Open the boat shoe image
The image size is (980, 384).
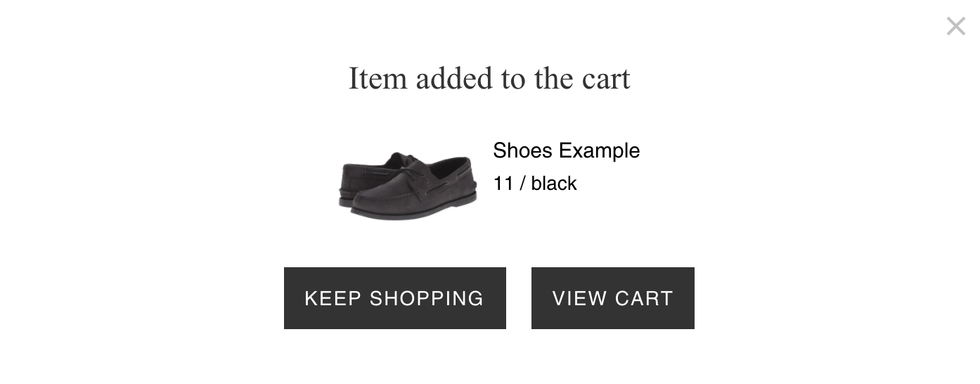point(408,185)
